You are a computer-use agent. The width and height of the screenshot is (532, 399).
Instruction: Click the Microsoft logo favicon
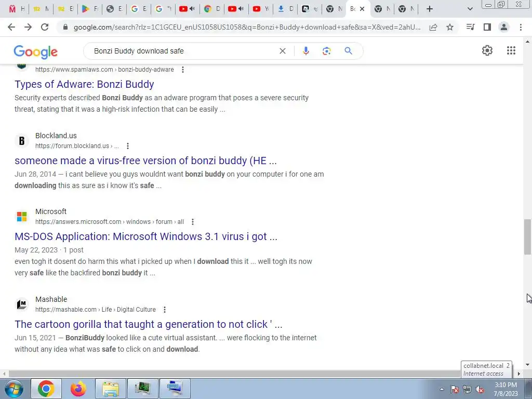click(x=22, y=217)
